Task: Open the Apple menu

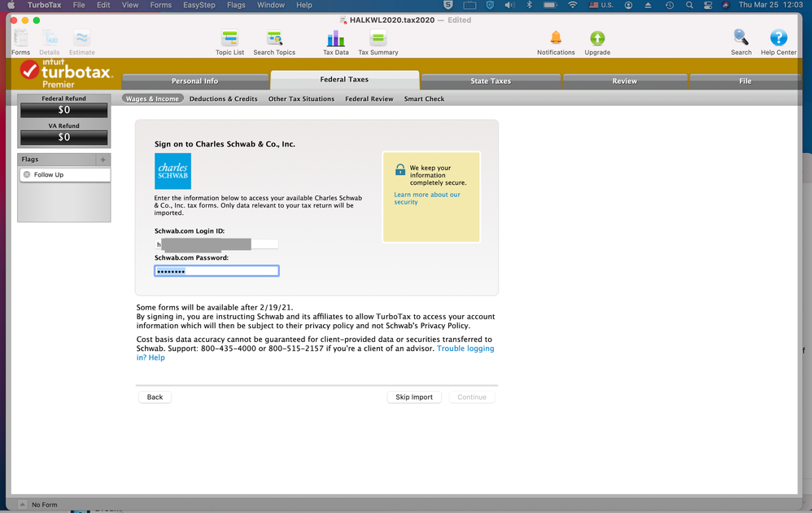Action: point(11,5)
